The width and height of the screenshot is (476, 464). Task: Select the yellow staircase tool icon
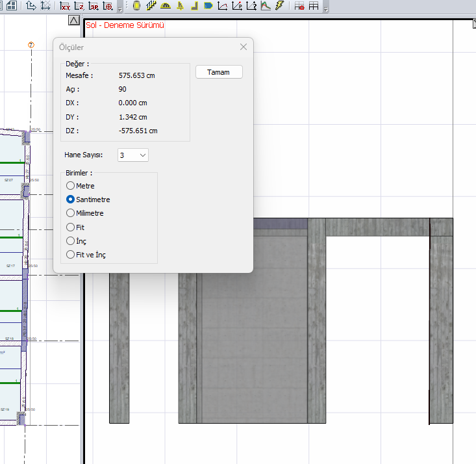(x=151, y=6)
